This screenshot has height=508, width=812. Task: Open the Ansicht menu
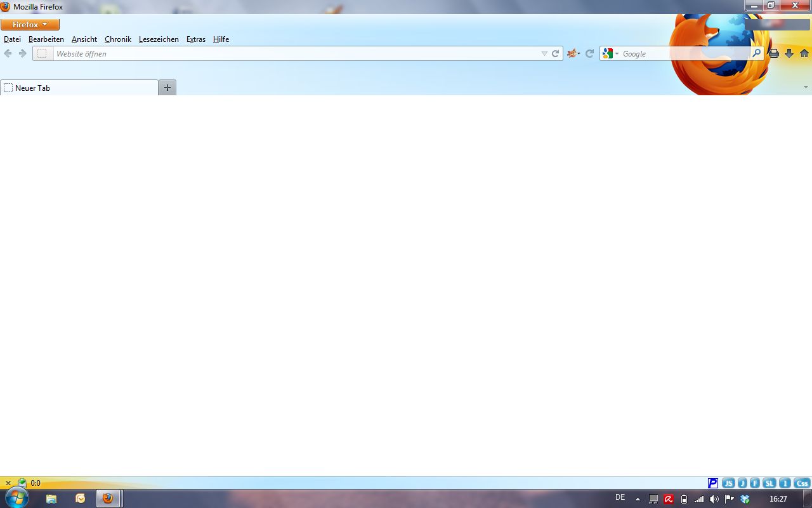point(84,39)
